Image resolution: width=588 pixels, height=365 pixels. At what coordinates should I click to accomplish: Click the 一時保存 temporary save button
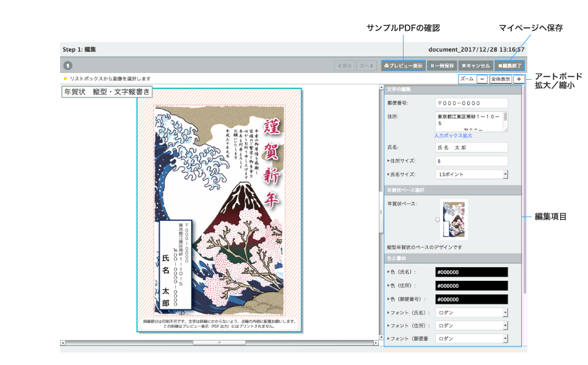(443, 66)
